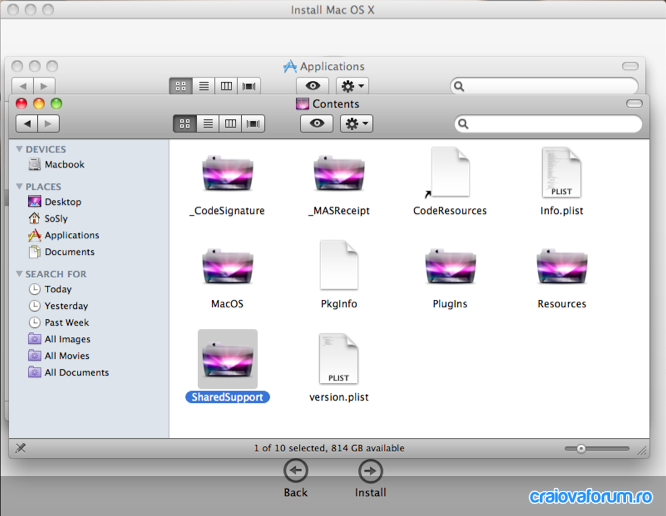Collapse the SEARCH FOR sidebar section
The image size is (666, 516).
point(19,274)
